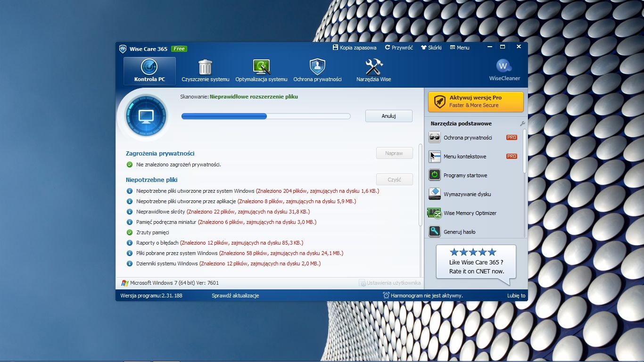644x362 pixels.
Task: Click the Skanowanie status text above the progress bar
Action: tap(239, 97)
